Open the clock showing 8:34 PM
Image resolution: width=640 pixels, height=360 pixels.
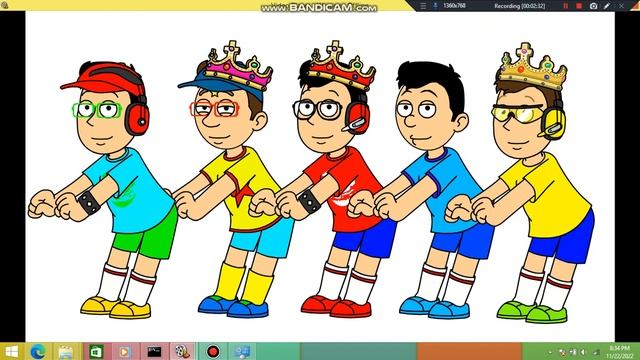click(619, 352)
